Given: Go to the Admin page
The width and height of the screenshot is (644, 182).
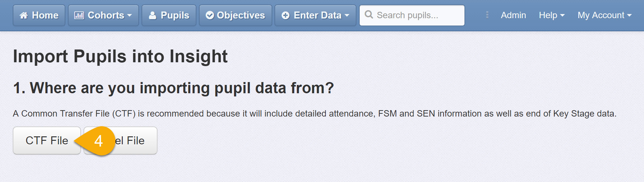Looking at the screenshot, I should point(513,15).
